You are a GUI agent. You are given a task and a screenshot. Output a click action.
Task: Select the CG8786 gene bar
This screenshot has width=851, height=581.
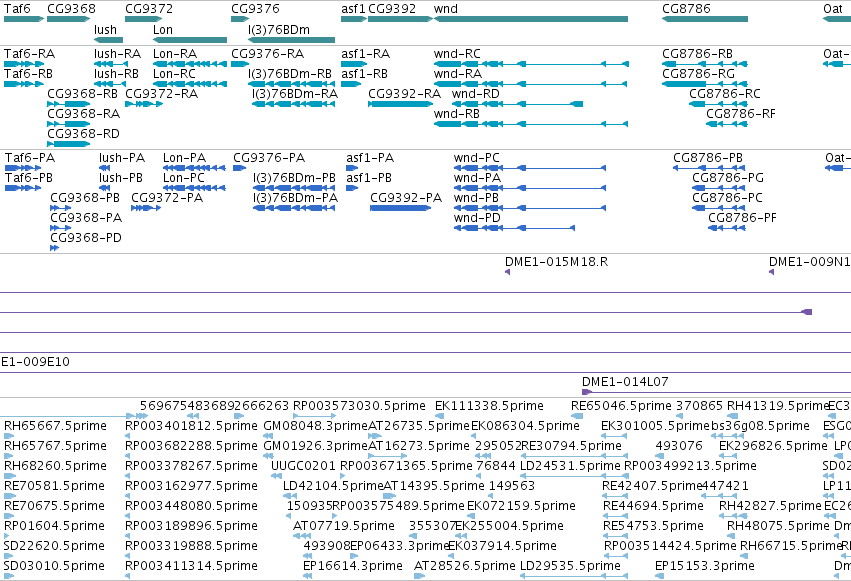point(705,19)
